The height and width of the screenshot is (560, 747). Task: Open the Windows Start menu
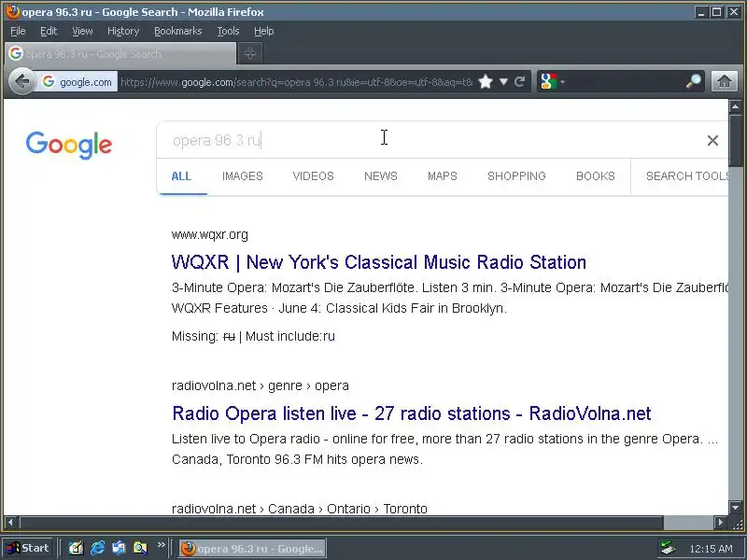[28, 548]
